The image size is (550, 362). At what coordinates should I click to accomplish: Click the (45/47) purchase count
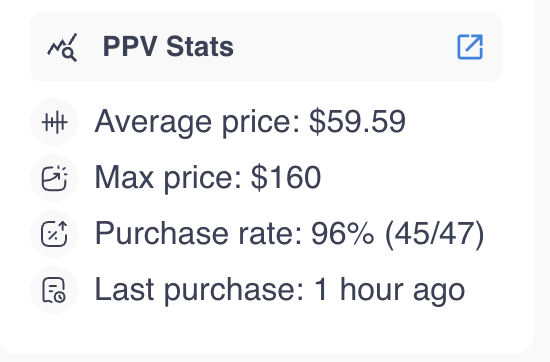pos(434,234)
